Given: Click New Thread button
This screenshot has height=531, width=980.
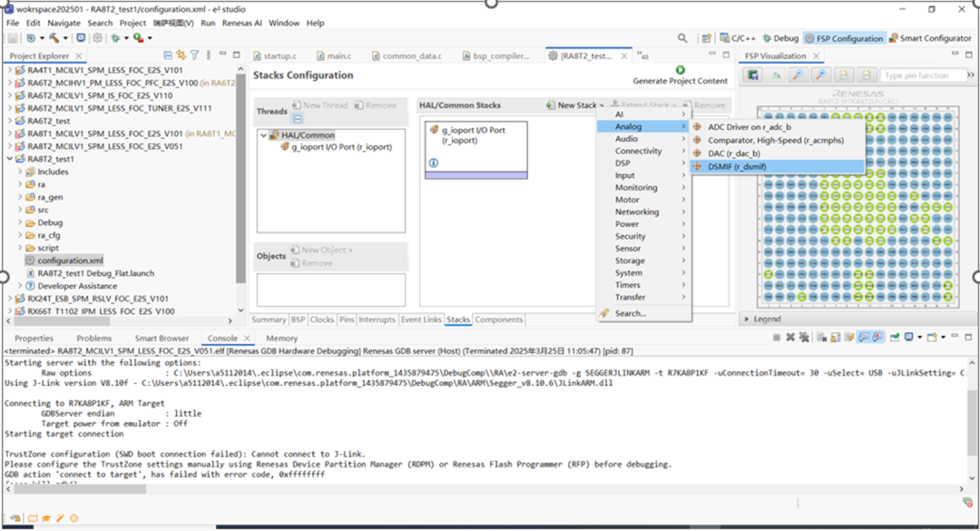Looking at the screenshot, I should tap(319, 105).
